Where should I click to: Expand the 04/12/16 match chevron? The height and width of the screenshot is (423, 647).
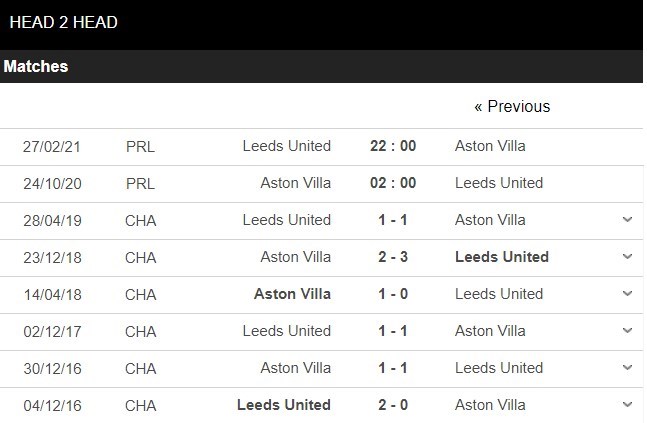627,405
